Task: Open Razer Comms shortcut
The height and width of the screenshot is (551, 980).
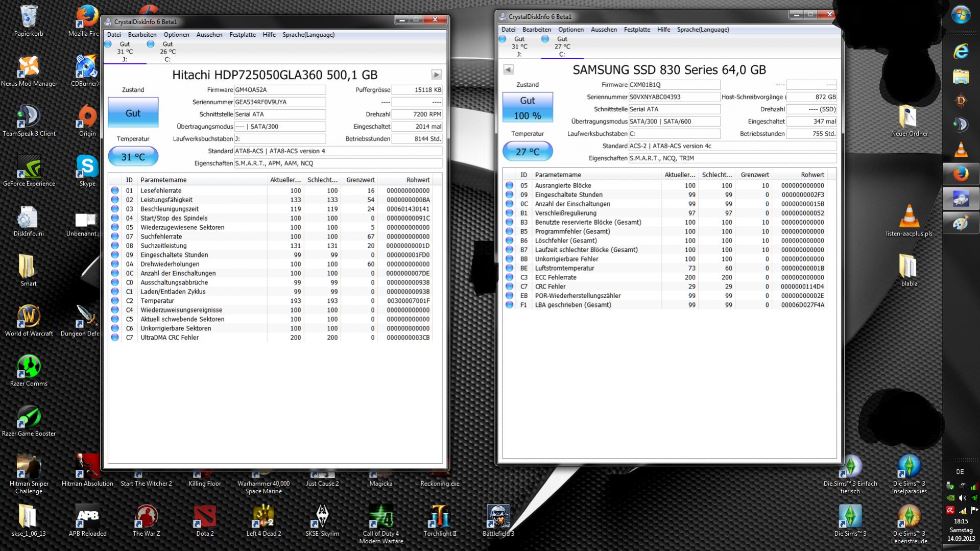Action: pyautogui.click(x=29, y=371)
